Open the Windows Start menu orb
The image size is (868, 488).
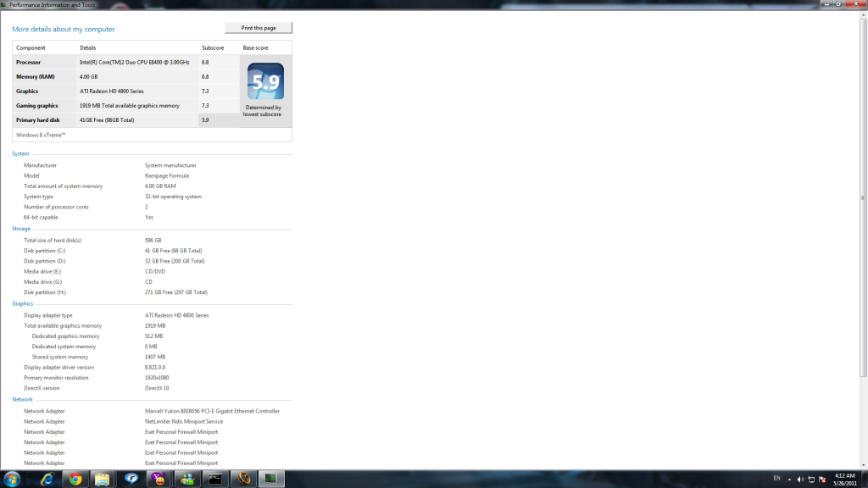pyautogui.click(x=13, y=479)
